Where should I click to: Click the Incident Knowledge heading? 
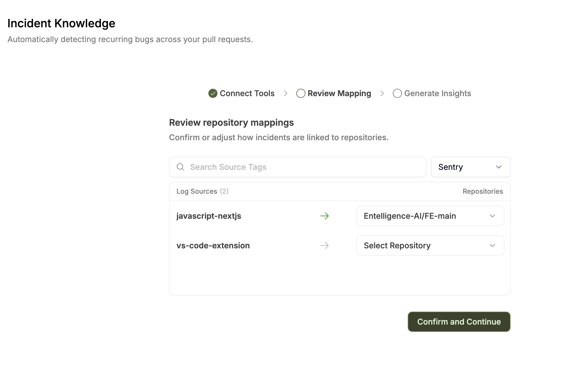(x=61, y=23)
